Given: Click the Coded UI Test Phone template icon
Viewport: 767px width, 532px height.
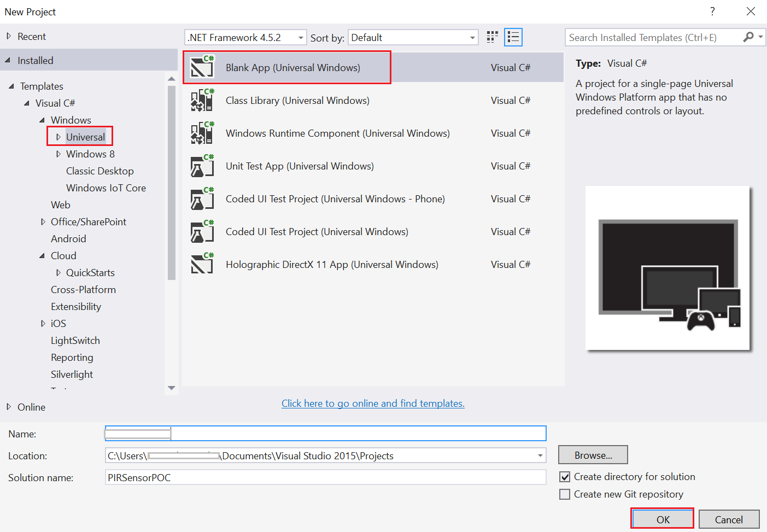Looking at the screenshot, I should point(202,198).
